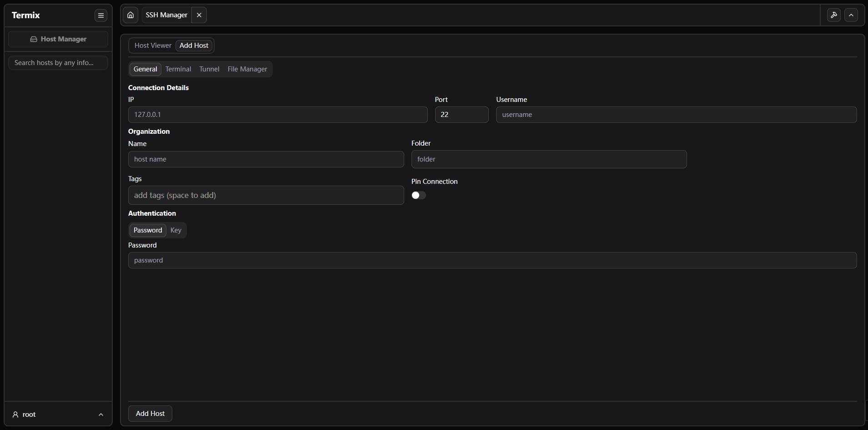Click the Search hosts input box
868x430 pixels.
tap(58, 63)
